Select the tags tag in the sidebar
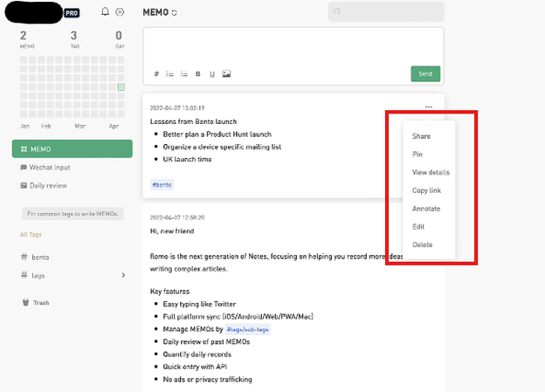This screenshot has height=392, width=545. coord(33,276)
